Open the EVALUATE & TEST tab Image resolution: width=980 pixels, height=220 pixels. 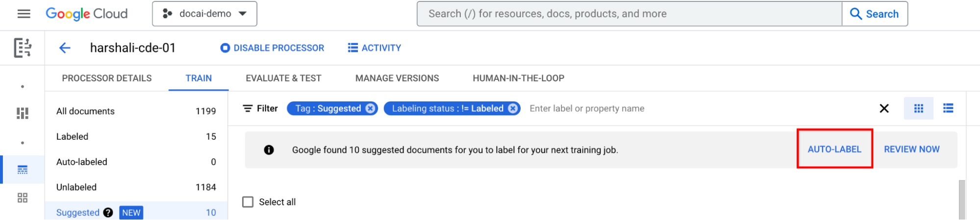click(283, 78)
